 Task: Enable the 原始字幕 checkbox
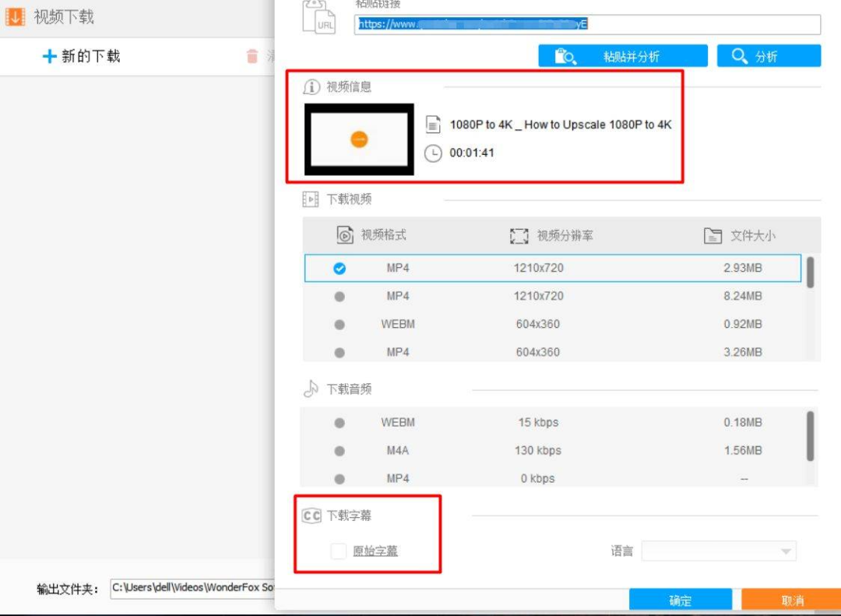point(338,550)
